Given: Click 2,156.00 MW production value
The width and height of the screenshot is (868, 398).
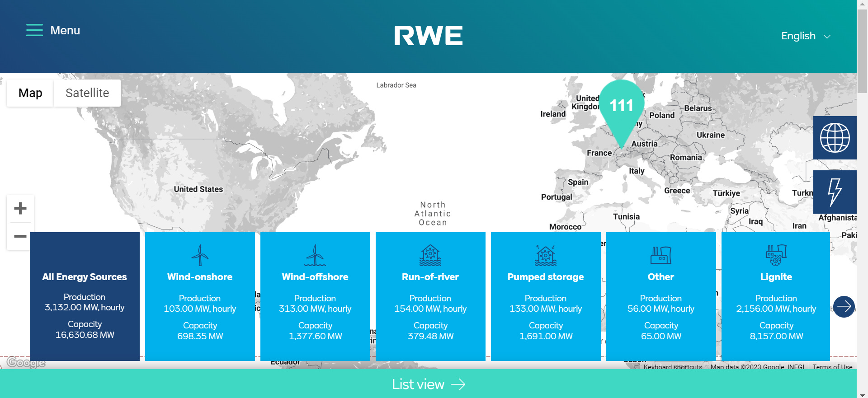Looking at the screenshot, I should point(776,309).
